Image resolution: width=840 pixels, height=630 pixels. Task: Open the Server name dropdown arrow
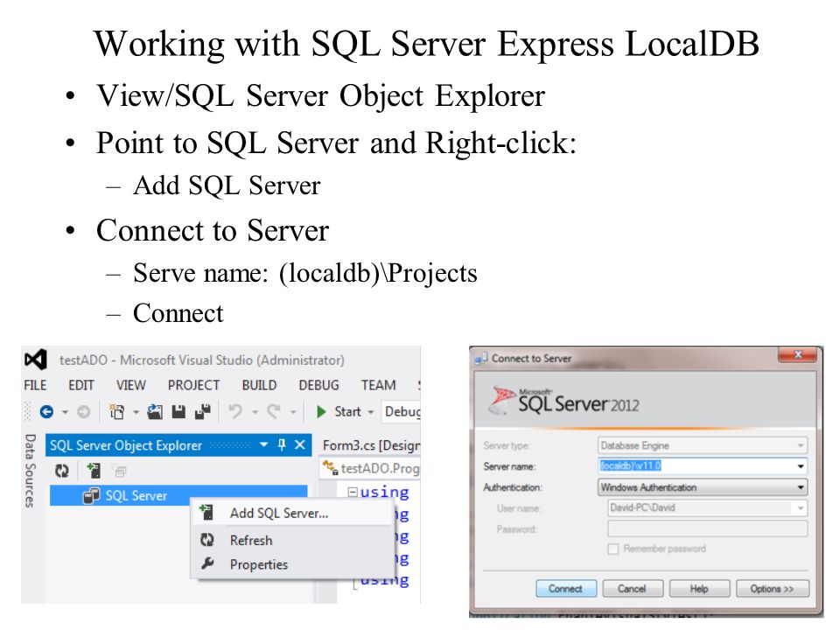801,466
